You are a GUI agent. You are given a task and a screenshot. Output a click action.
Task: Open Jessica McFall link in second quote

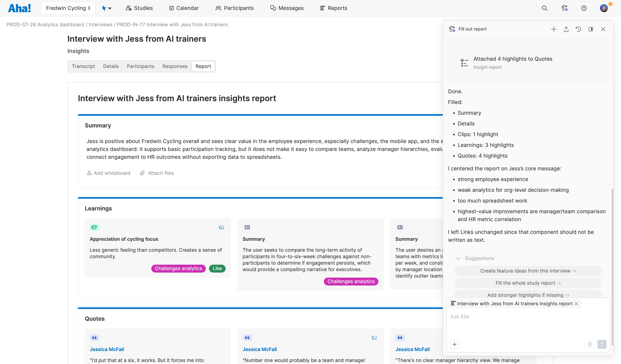(x=259, y=349)
